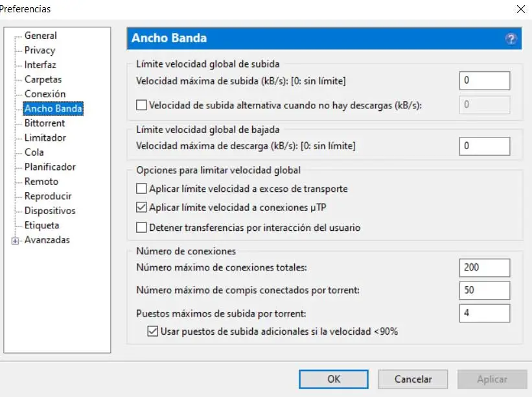The width and height of the screenshot is (532, 397).
Task: Open Cola settings
Action: (34, 152)
